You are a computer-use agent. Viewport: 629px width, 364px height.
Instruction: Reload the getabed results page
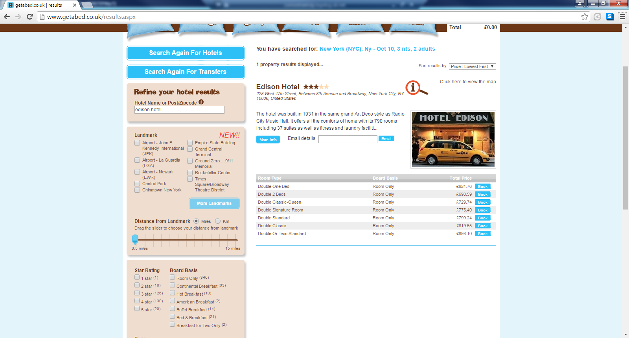coord(29,17)
